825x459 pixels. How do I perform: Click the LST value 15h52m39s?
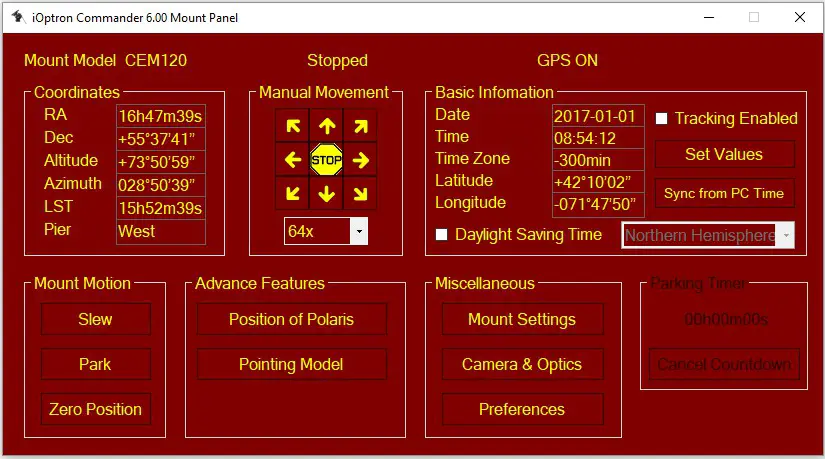160,208
